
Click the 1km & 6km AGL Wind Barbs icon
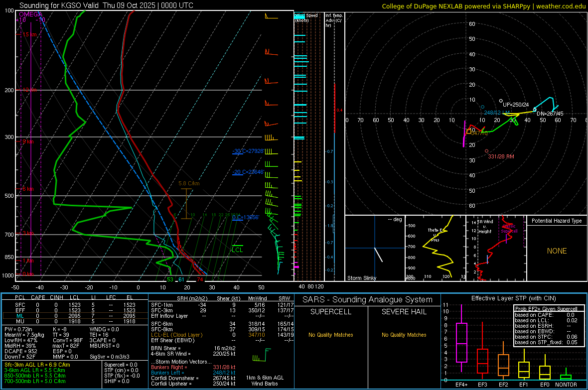point(262,355)
